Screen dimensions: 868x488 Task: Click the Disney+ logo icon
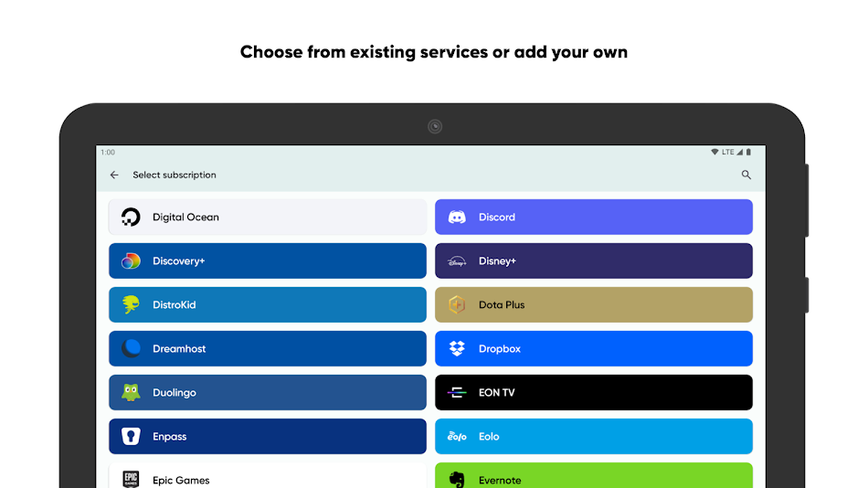coord(457,261)
